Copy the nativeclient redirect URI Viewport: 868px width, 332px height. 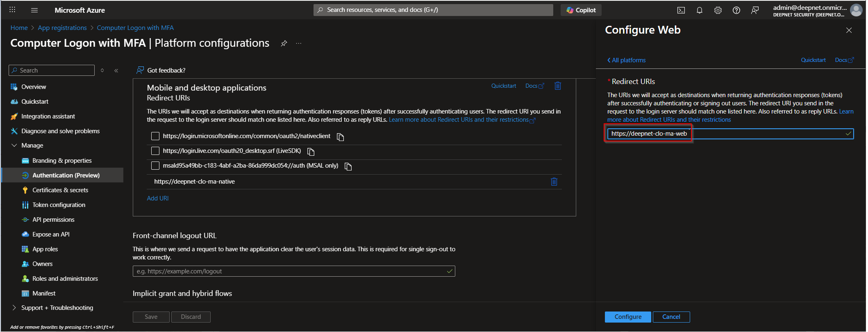[x=340, y=137]
